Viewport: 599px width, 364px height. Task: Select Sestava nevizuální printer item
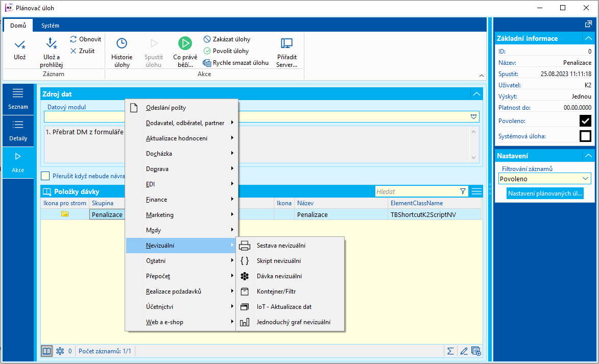click(281, 246)
